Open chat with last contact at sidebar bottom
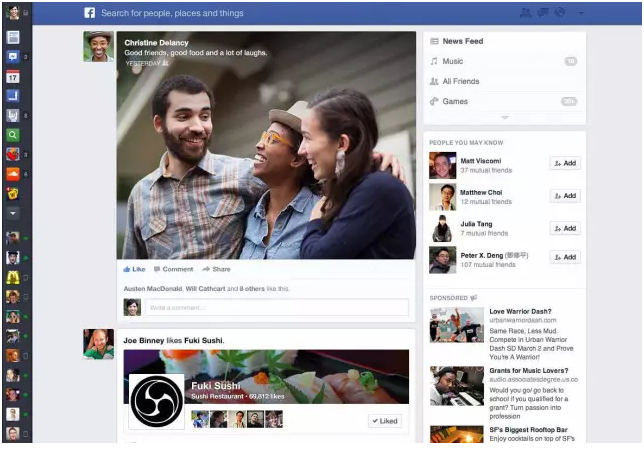The image size is (644, 463). tap(13, 434)
